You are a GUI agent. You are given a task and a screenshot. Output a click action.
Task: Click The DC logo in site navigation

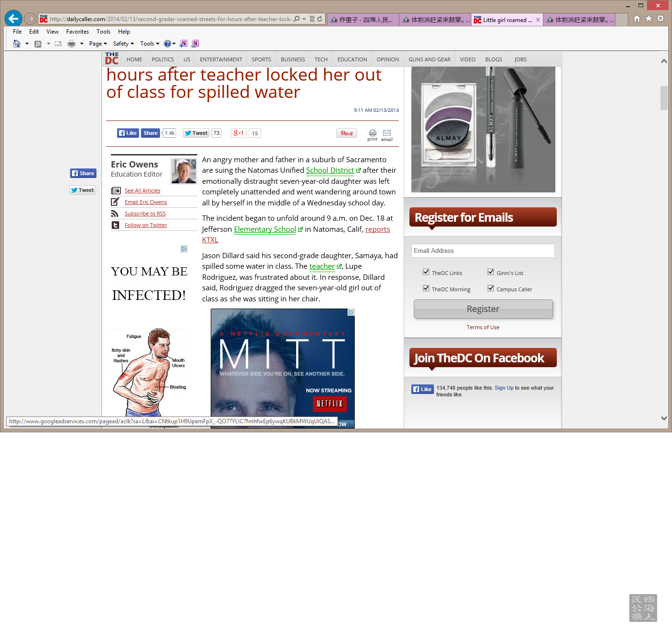pyautogui.click(x=112, y=59)
